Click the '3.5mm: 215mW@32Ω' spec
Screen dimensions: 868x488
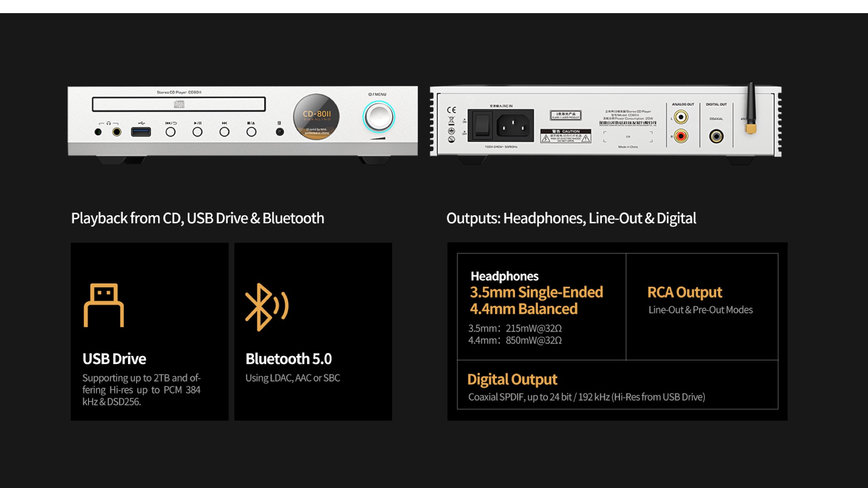click(x=515, y=328)
